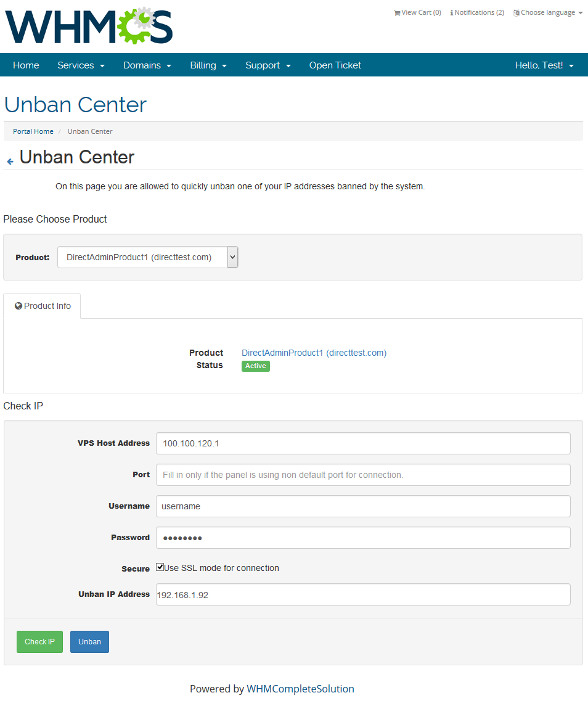Expand the Support menu

click(268, 65)
